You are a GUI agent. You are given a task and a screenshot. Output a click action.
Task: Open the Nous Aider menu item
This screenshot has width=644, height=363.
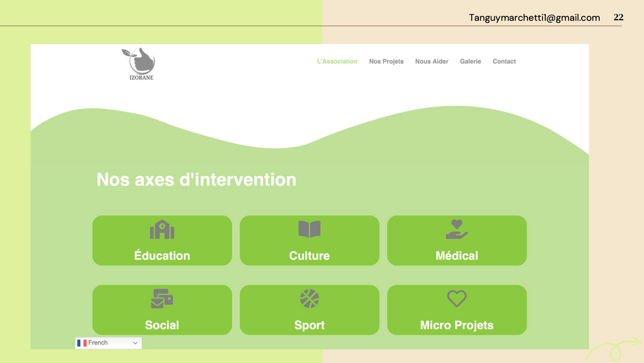click(432, 61)
